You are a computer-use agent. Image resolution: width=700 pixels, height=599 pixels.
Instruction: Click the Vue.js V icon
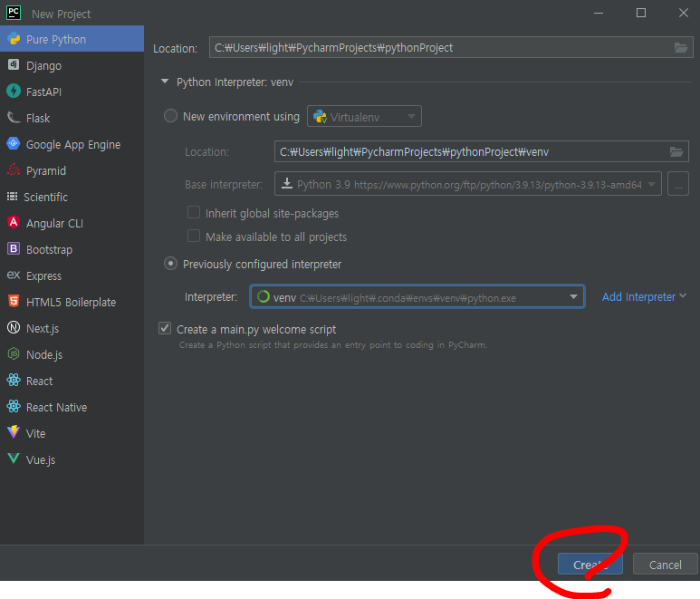[14, 459]
